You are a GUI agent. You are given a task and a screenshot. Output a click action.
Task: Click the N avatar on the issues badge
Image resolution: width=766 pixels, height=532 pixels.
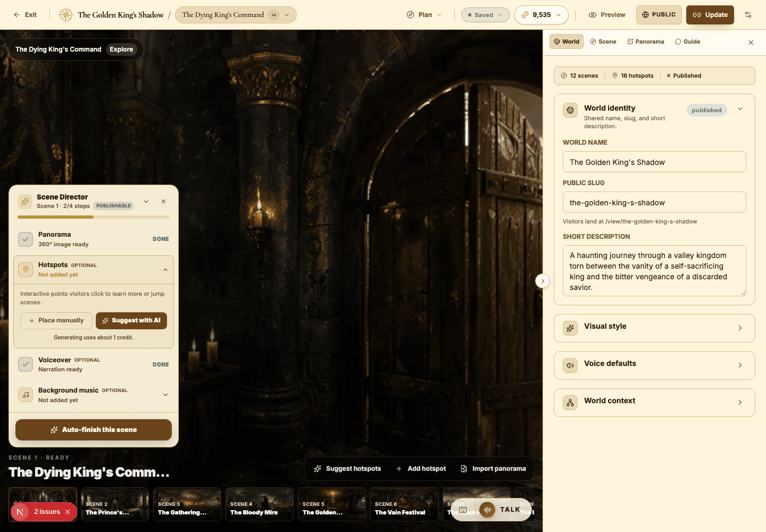click(x=20, y=512)
